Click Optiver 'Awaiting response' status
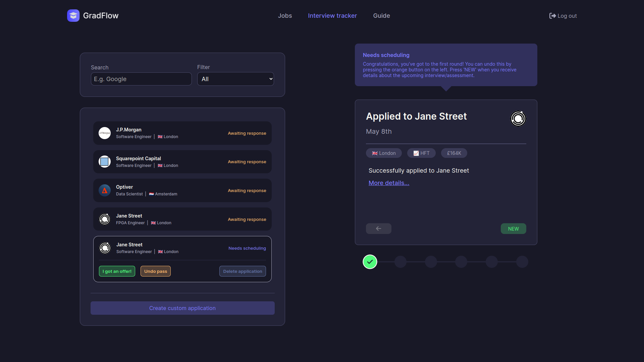Viewport: 644px width, 362px height. pos(247,191)
